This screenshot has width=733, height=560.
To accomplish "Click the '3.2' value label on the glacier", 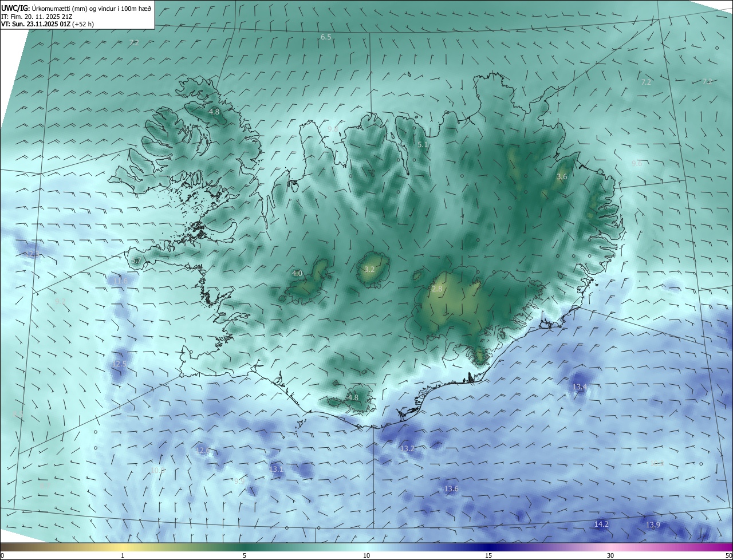I will tap(369, 269).
